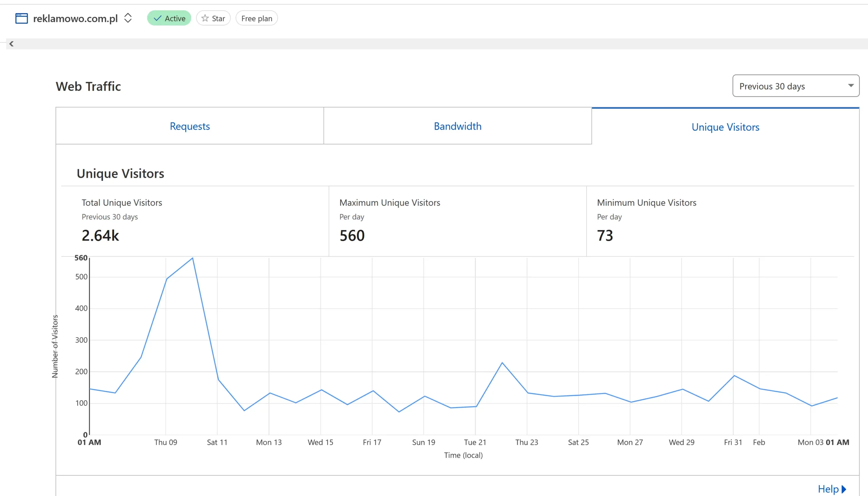This screenshot has height=496, width=868.
Task: Click the Minimum Unique Visitors 73 value
Action: (605, 235)
